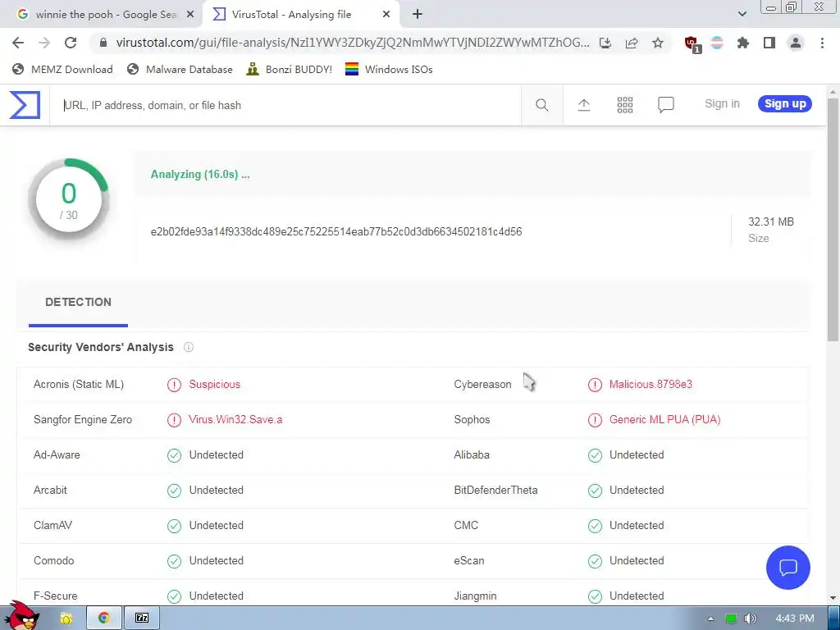Click the volume speaker tray icon
This screenshot has height=630, width=840.
click(x=751, y=619)
